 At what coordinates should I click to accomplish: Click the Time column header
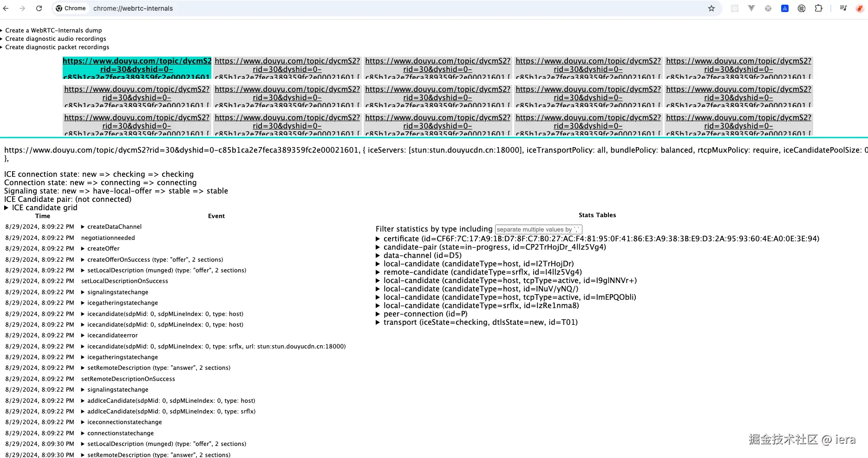tap(43, 216)
